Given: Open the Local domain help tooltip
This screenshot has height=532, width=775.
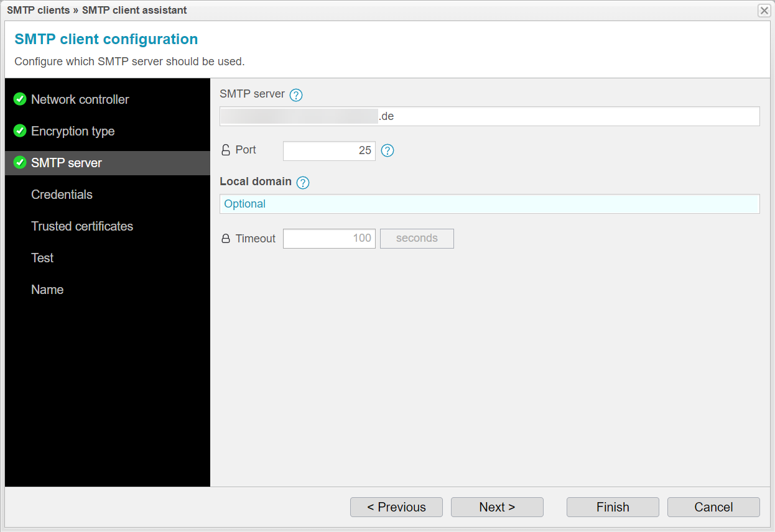Looking at the screenshot, I should coord(303,182).
